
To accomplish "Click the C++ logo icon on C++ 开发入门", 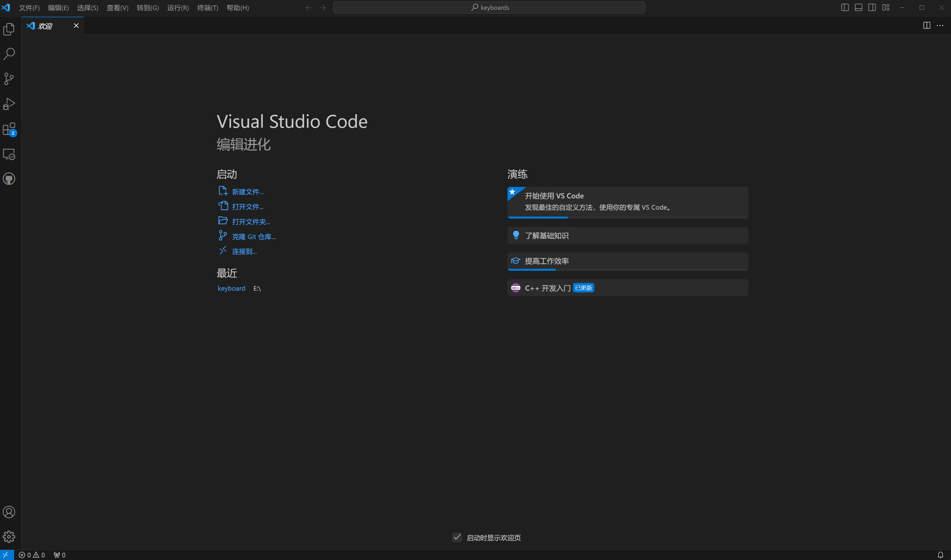I will pyautogui.click(x=515, y=287).
